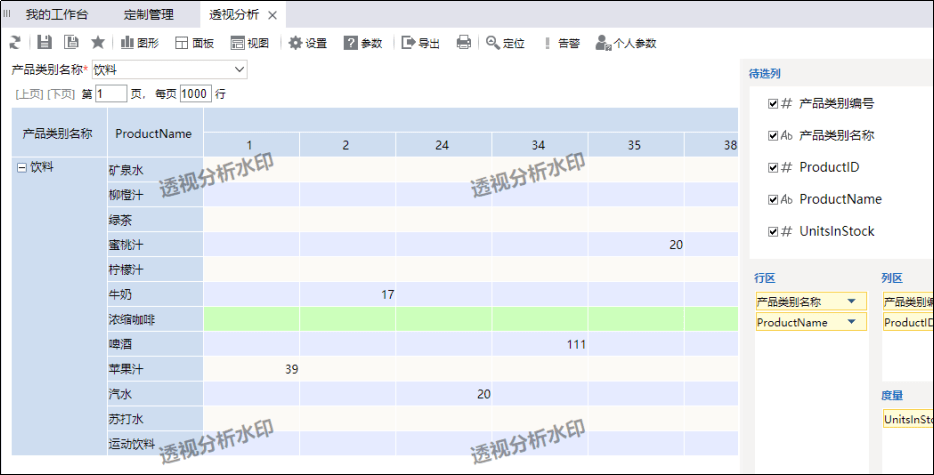Uncheck the 产品类别名称 field checkbox
934x475 pixels.
point(773,136)
